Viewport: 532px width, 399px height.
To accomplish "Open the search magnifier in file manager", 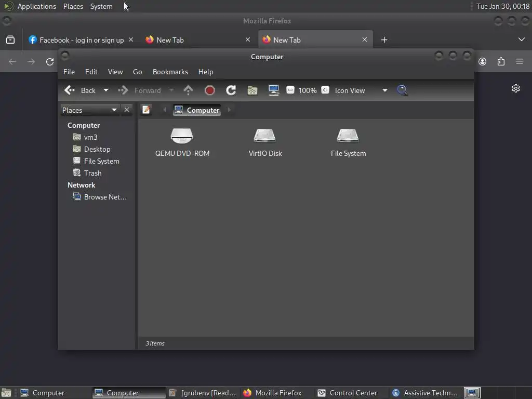I will pos(403,90).
